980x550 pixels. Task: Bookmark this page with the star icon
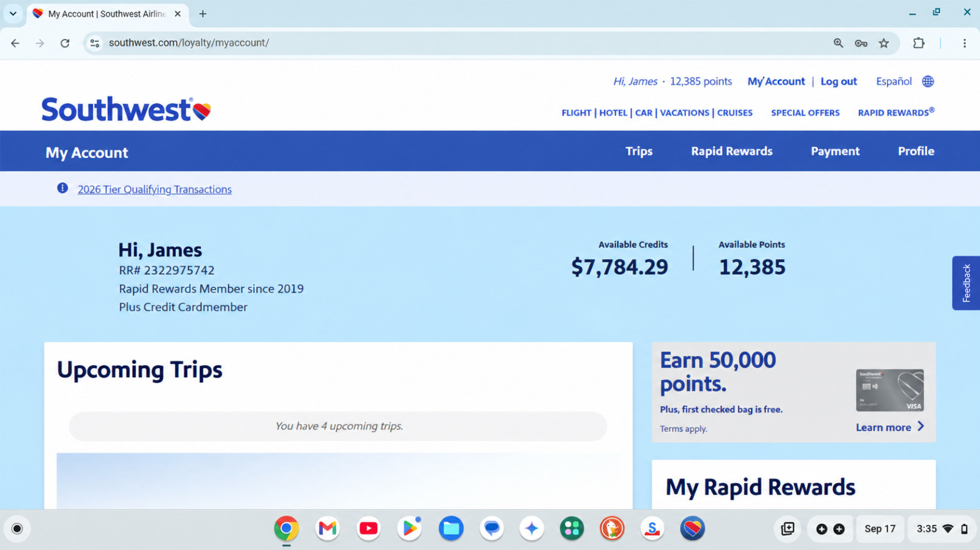pos(884,43)
